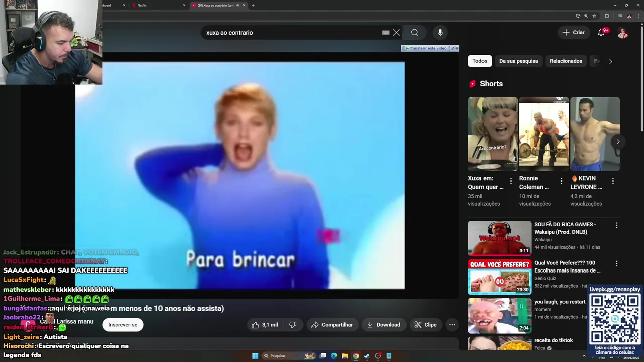
Task: Click Inscrever-se to subscribe
Action: tap(123, 325)
